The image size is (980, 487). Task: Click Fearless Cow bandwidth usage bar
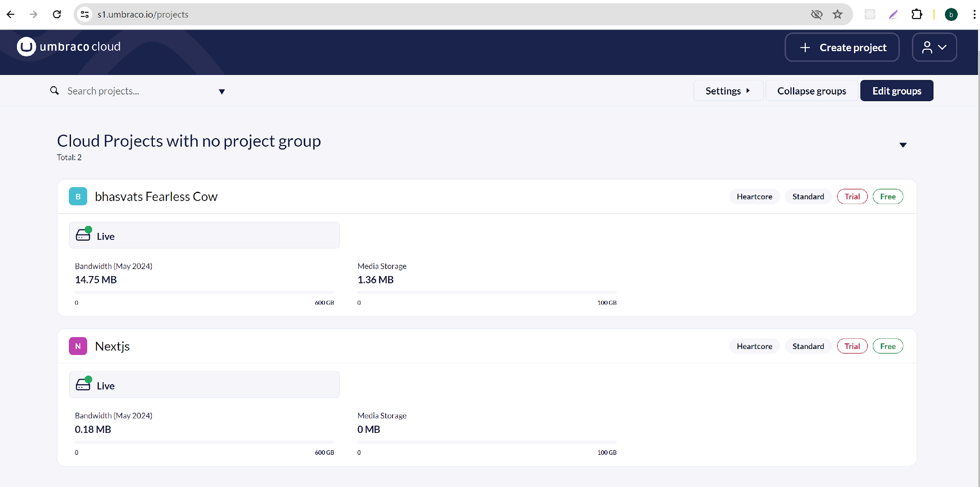204,293
